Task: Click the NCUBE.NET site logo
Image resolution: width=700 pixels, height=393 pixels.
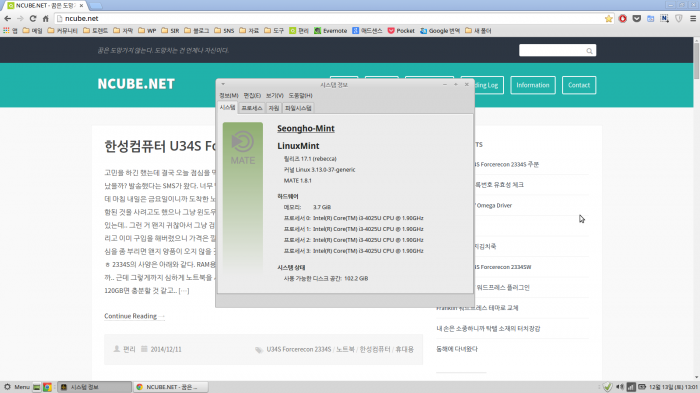Action: [136, 84]
